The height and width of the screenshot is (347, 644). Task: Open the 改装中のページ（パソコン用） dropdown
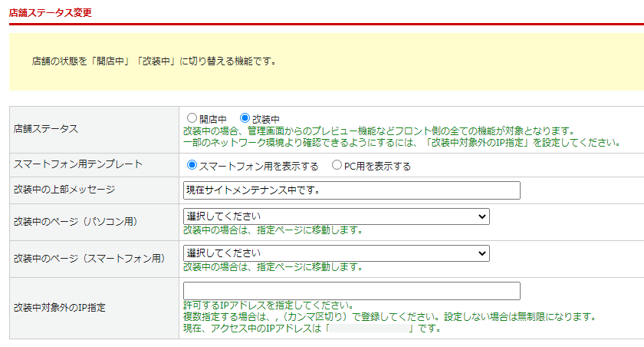(336, 216)
